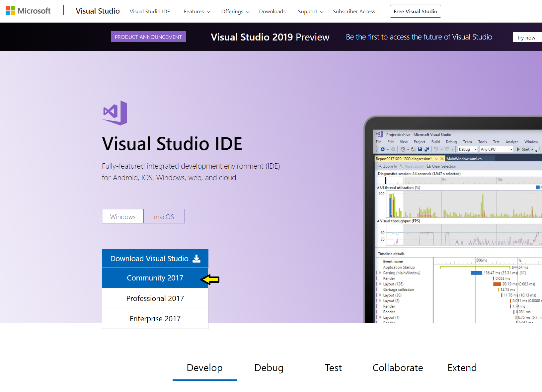Image resolution: width=542 pixels, height=392 pixels.
Task: Switch to the macOS platform tab
Action: coord(164,216)
